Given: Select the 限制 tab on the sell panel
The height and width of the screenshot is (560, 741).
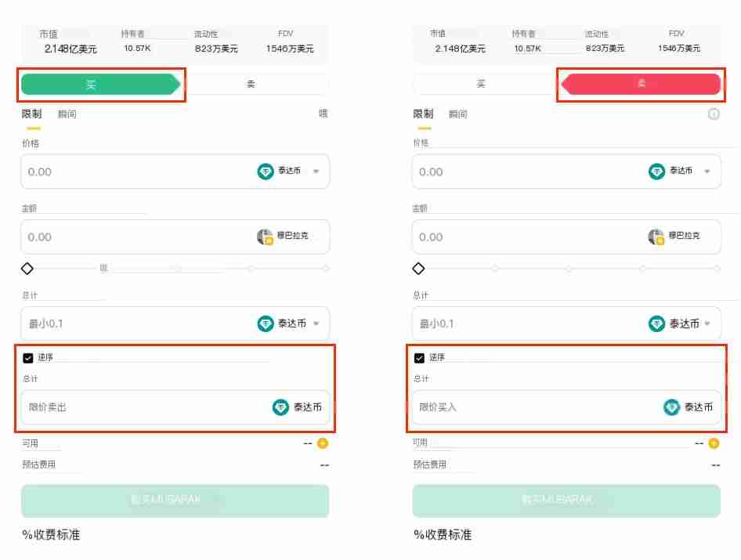Looking at the screenshot, I should pos(421,114).
